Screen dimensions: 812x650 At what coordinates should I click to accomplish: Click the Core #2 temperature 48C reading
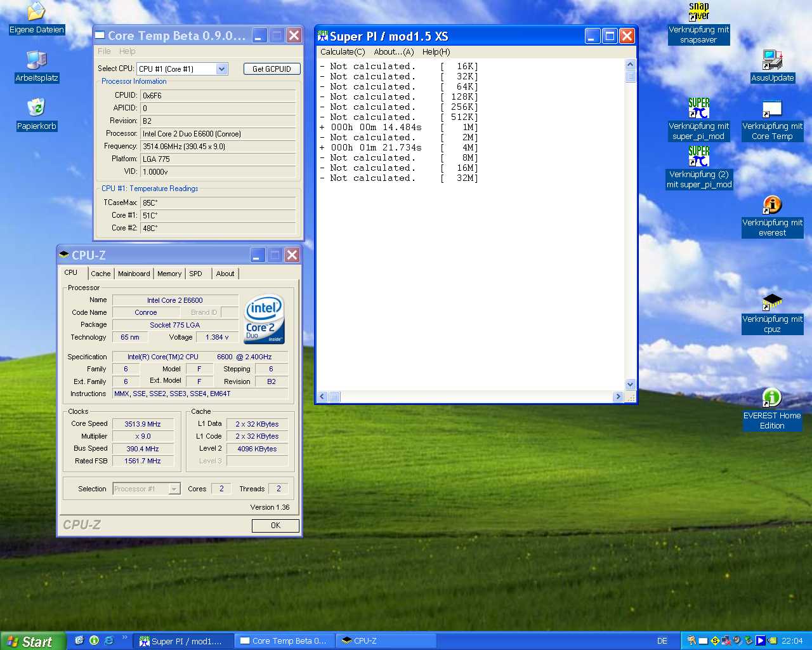(x=218, y=228)
